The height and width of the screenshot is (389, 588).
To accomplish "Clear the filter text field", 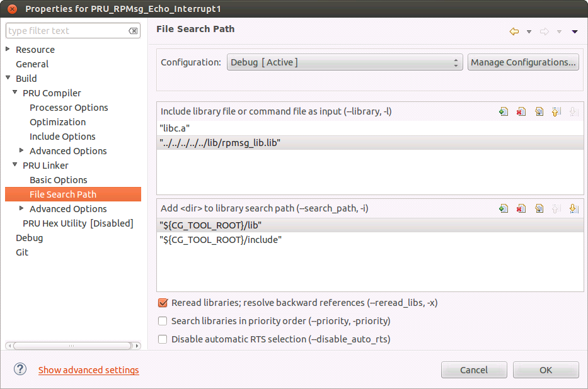I will point(133,30).
